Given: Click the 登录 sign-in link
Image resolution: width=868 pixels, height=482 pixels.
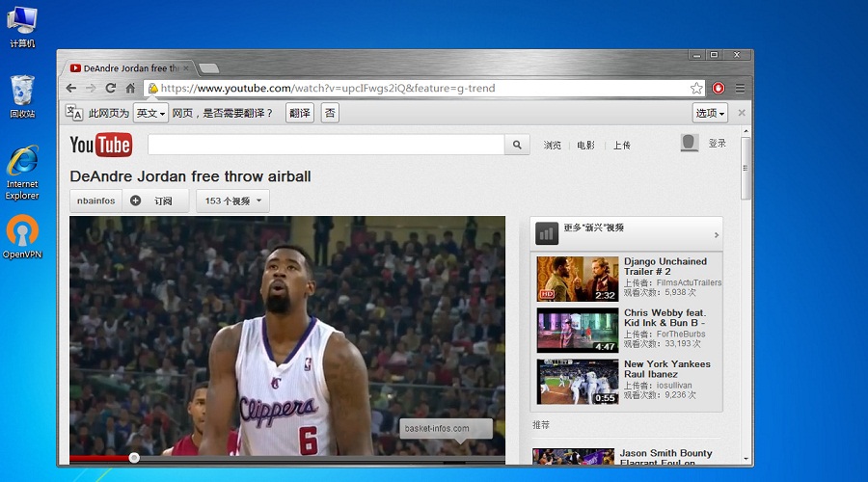Looking at the screenshot, I should 717,144.
